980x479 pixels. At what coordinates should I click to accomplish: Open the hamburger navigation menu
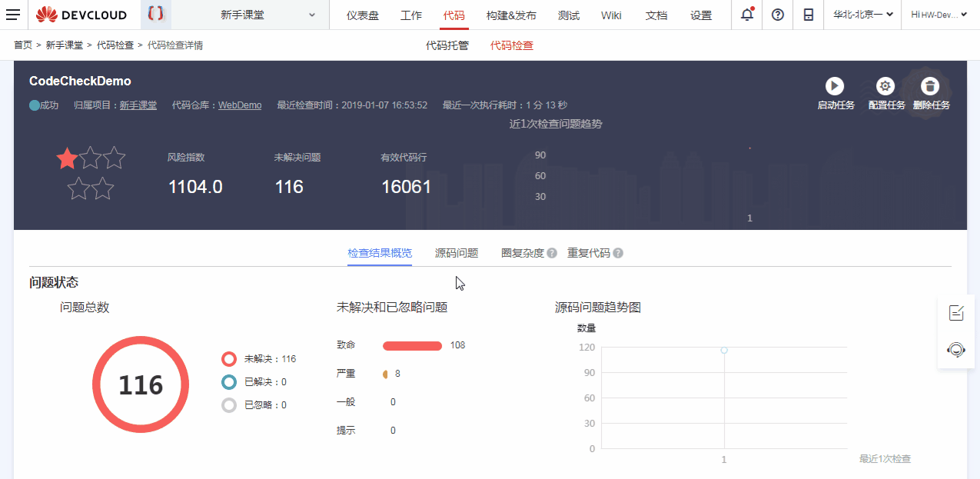(x=13, y=15)
